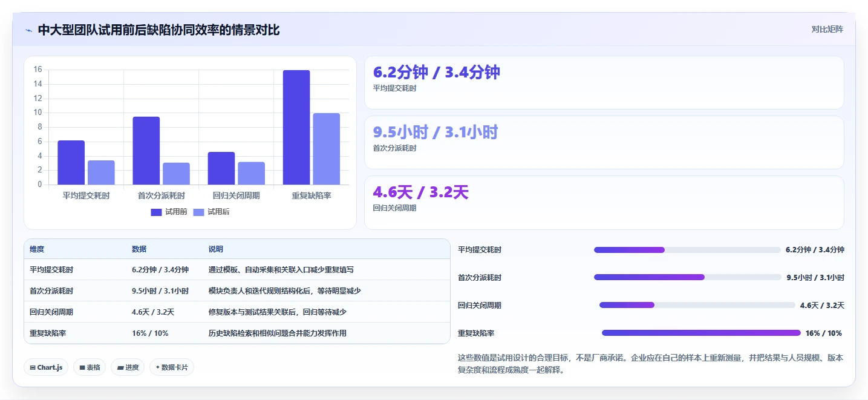
Task: Click the 试用前 legend color box
Action: pyautogui.click(x=156, y=212)
